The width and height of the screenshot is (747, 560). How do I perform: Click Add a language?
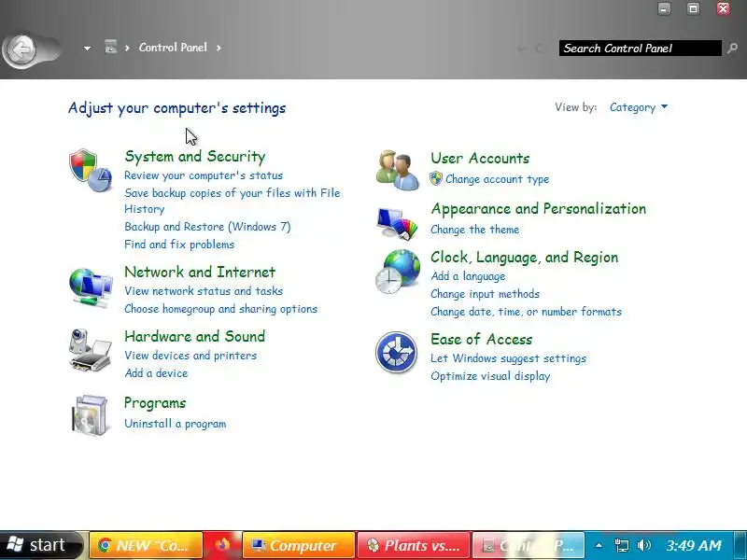click(468, 276)
